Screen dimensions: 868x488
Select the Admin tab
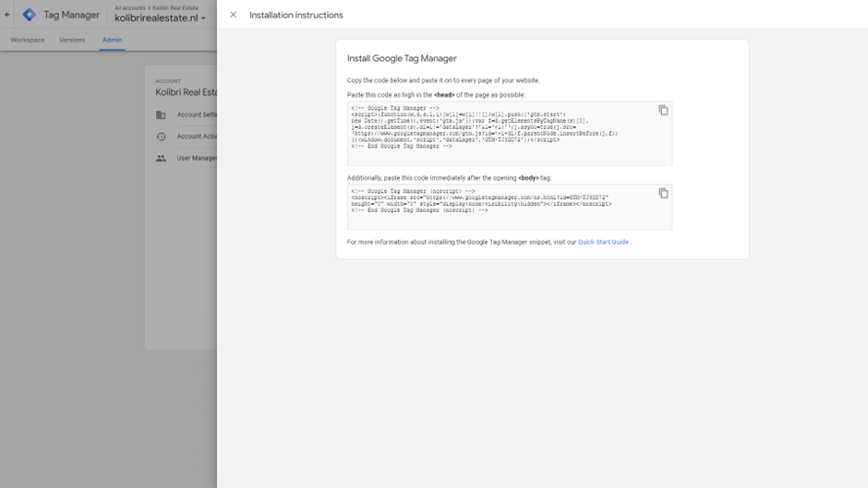112,40
